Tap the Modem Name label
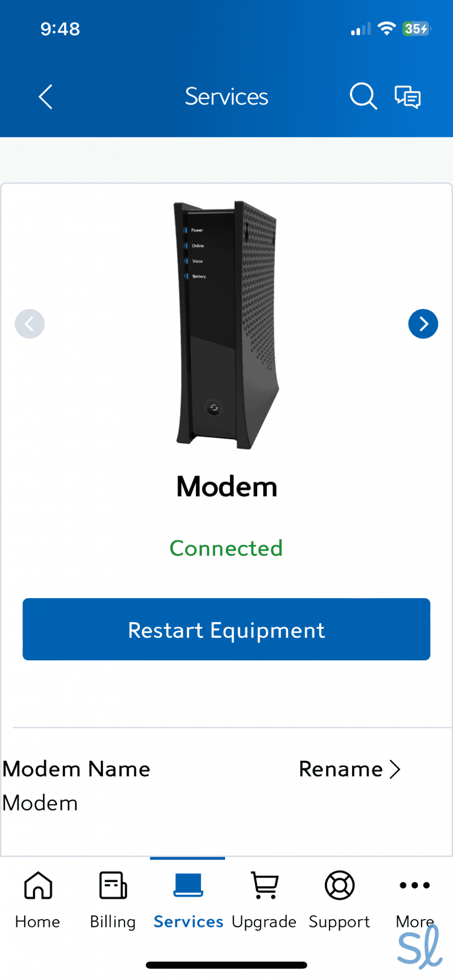The image size is (453, 980). pyautogui.click(x=77, y=769)
